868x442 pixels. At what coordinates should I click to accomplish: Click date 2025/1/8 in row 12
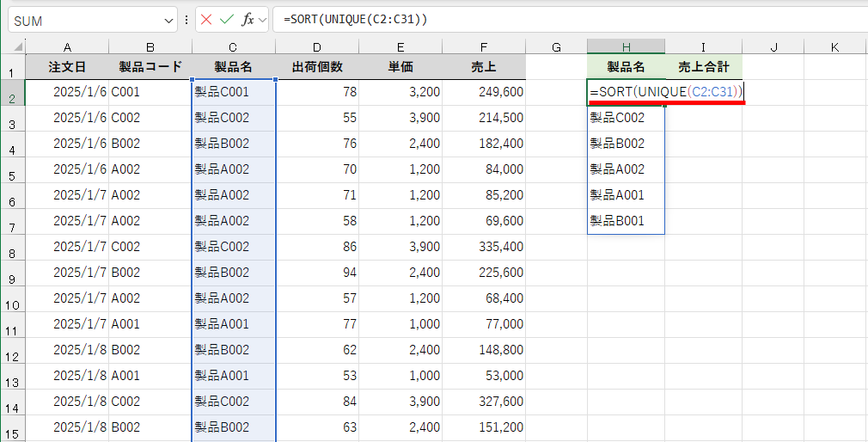(x=67, y=350)
